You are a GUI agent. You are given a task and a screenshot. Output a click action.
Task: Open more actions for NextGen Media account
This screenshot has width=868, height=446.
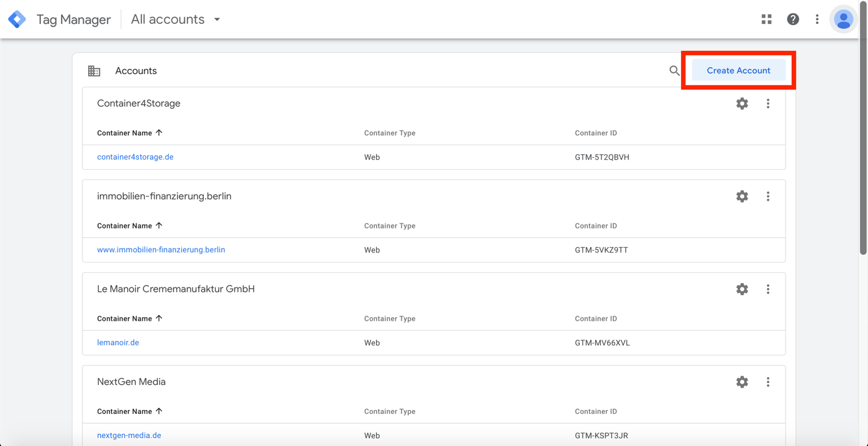[x=768, y=382]
